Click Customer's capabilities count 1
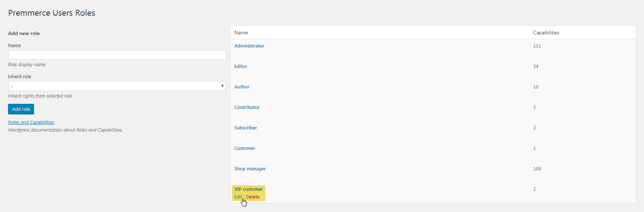644x212 pixels. point(534,148)
